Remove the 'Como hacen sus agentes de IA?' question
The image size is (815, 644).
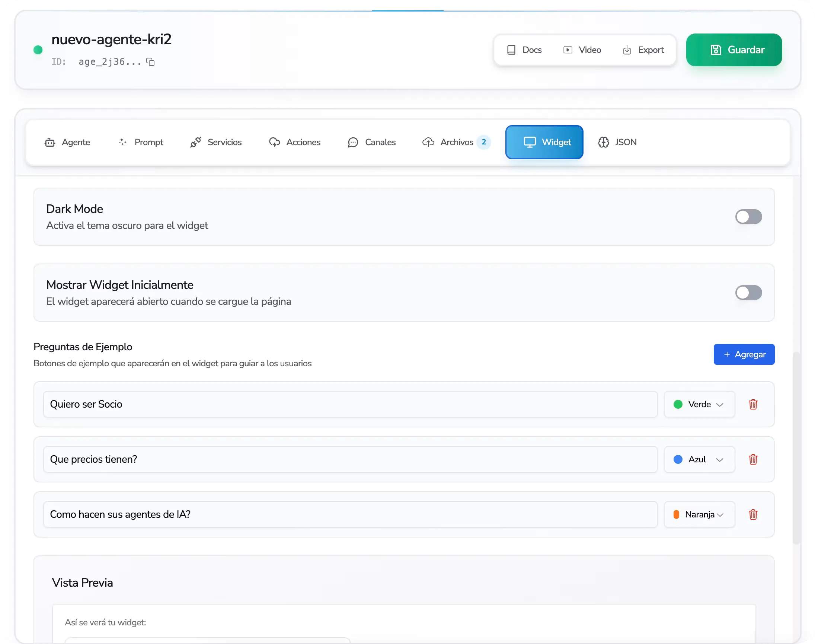point(753,514)
